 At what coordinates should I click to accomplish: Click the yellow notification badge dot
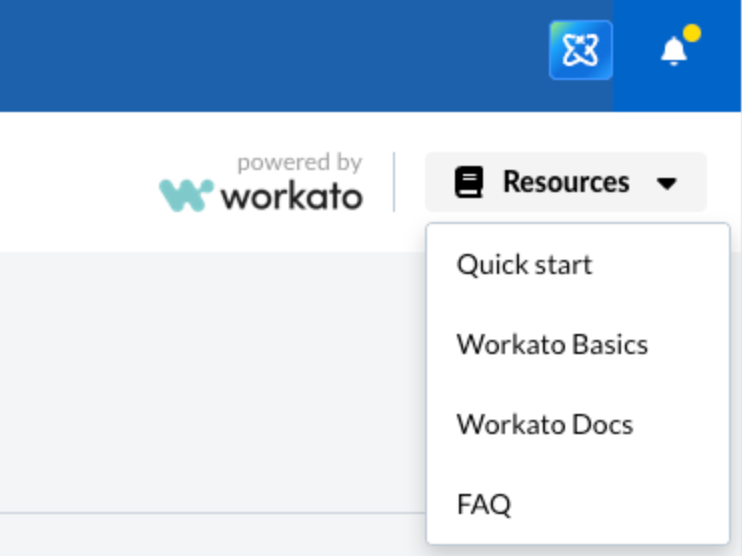(691, 34)
